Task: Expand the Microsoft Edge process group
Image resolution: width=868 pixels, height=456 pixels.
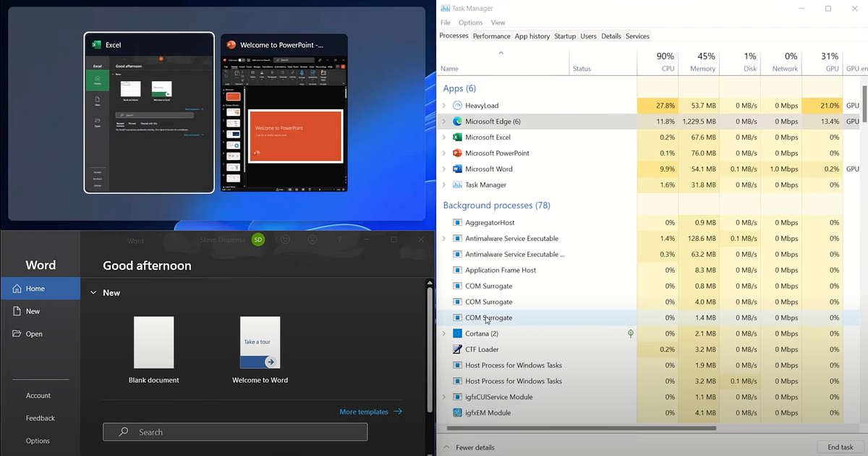Action: tap(444, 121)
